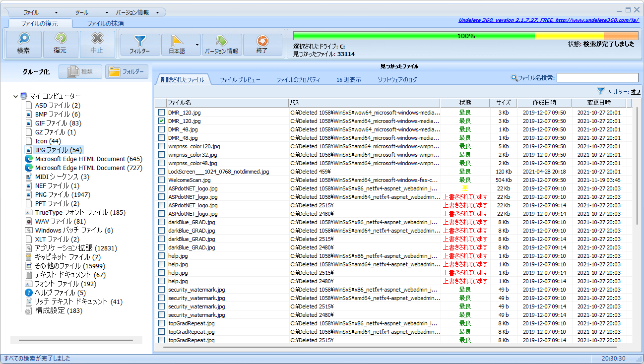This screenshot has width=644, height=364.
Task: Select Microsoft Edge HTML Document (645)
Action: click(x=88, y=159)
